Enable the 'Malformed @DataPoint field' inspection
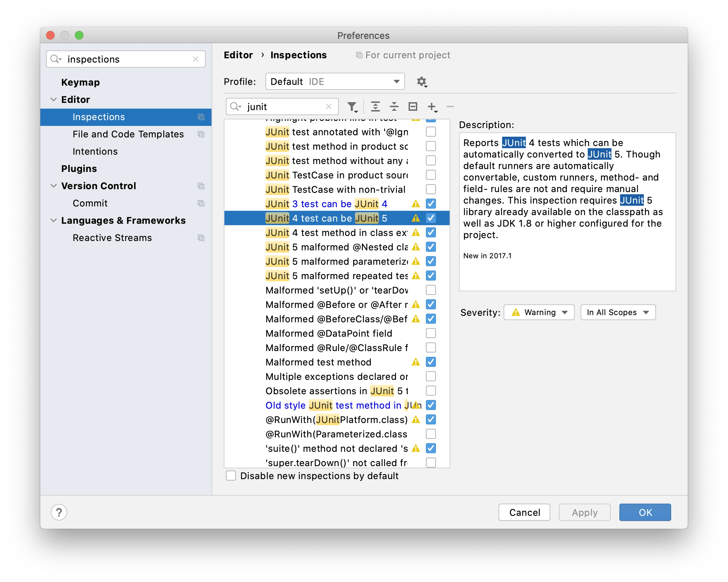This screenshot has width=728, height=582. click(431, 333)
